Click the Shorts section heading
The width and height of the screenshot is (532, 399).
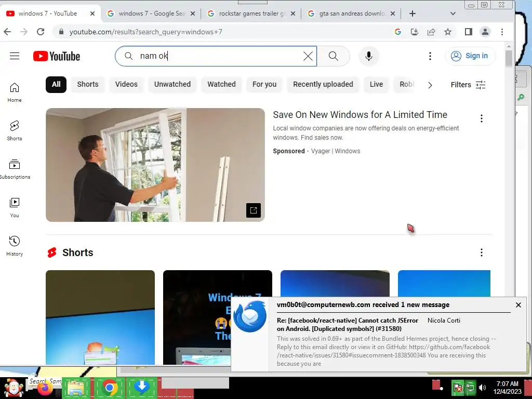[78, 252]
